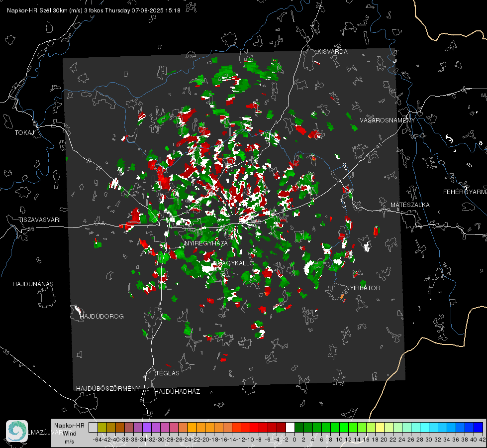This screenshot has height=448, width=487.
Task: Click the HAJDÚNÁNÁS city label
Action: click(33, 284)
